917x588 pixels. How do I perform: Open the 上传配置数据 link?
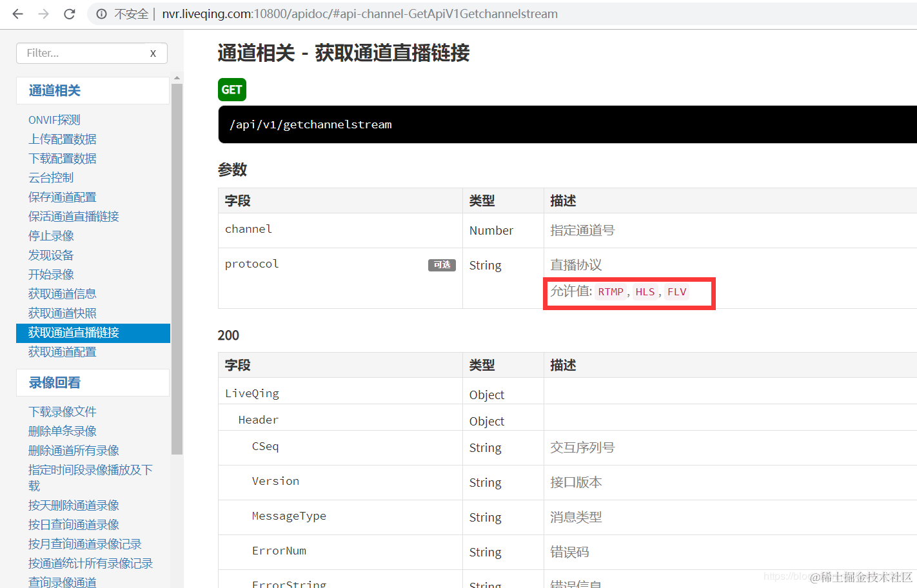63,139
